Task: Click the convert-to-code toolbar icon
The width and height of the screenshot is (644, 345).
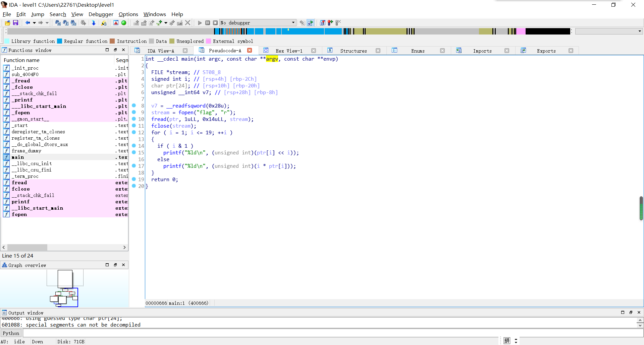Action: pyautogui.click(x=136, y=23)
